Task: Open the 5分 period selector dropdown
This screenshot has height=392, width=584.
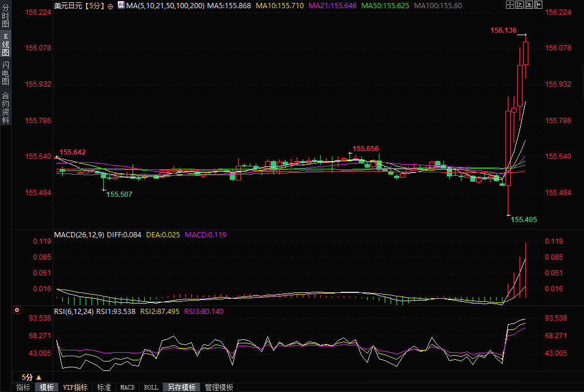Action: point(32,377)
